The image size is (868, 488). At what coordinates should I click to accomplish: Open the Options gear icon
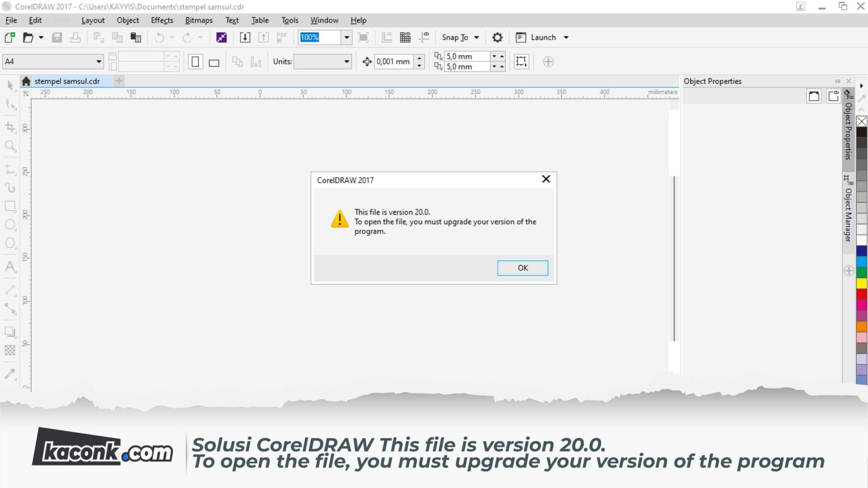497,37
